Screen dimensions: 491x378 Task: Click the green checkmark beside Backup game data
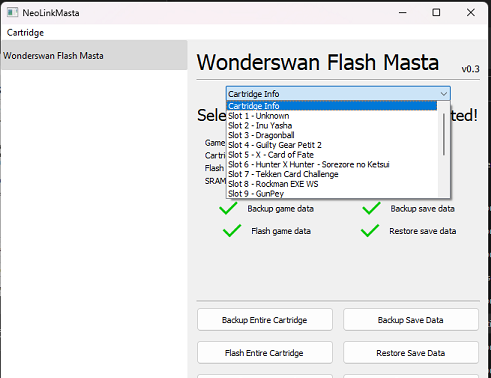[228, 208]
